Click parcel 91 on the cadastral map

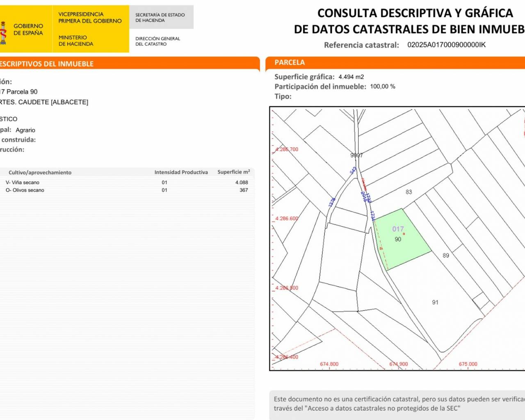pyautogui.click(x=435, y=302)
